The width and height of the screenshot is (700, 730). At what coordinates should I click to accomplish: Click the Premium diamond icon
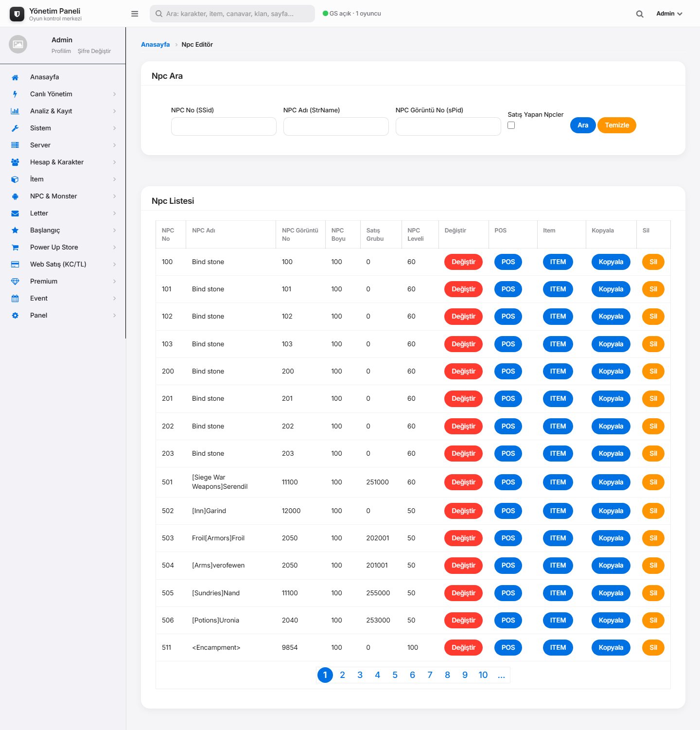coord(15,282)
